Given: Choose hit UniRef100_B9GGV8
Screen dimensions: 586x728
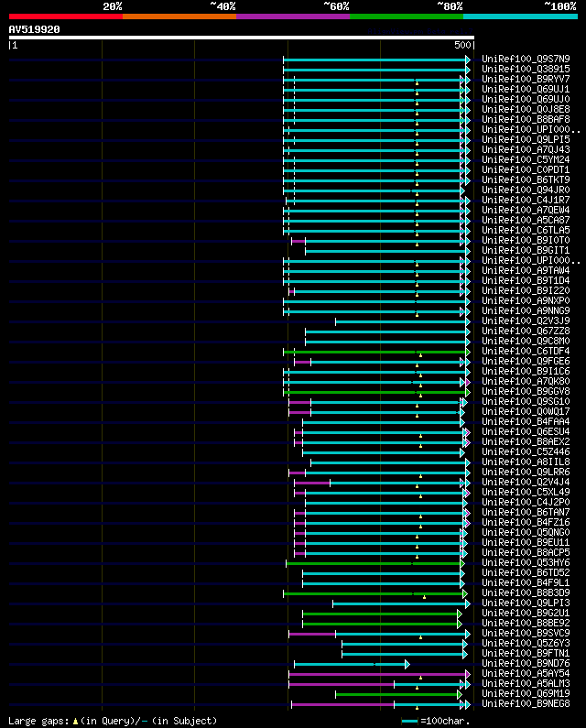Looking at the screenshot, I should [526, 391].
